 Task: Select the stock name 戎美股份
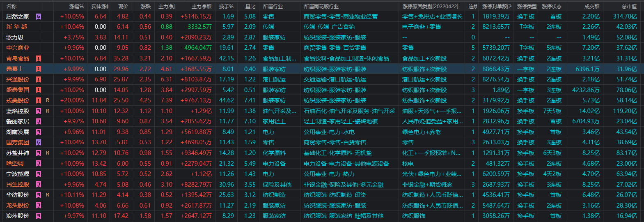coord(18,100)
